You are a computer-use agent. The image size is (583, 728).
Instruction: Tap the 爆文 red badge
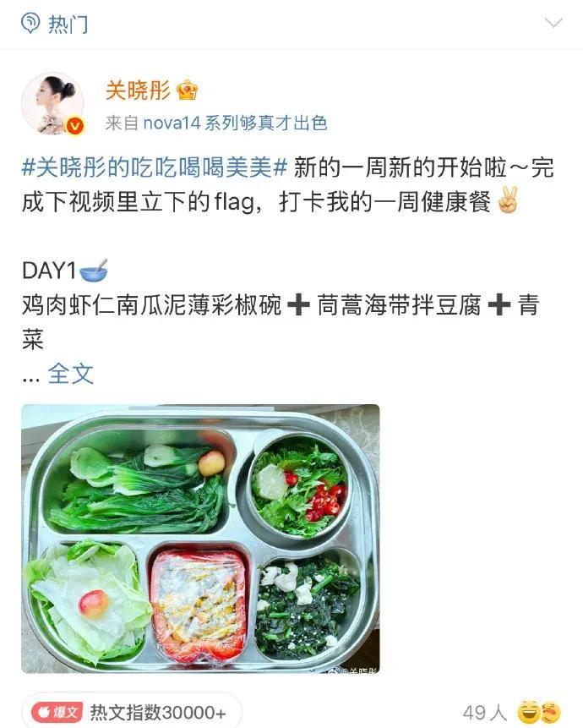57,711
